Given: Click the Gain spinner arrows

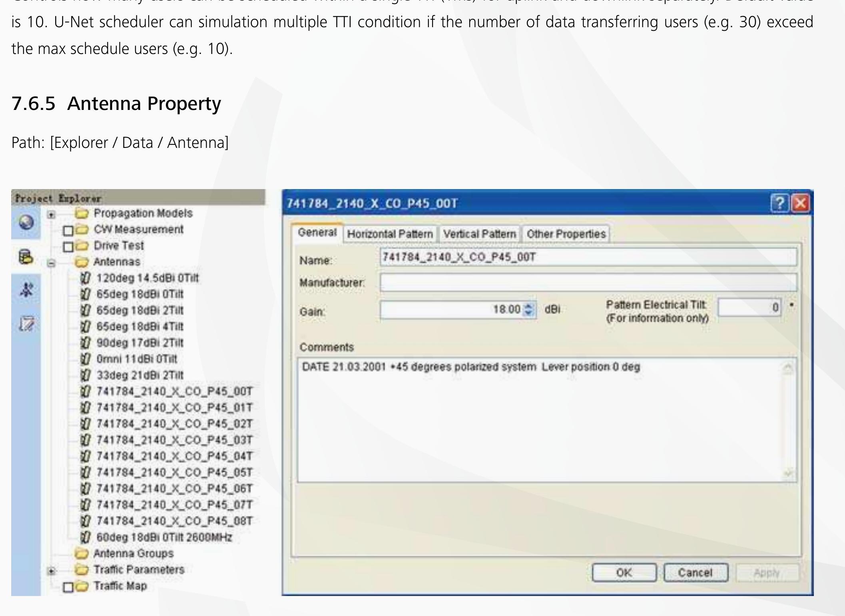Looking at the screenshot, I should pyautogui.click(x=528, y=309).
